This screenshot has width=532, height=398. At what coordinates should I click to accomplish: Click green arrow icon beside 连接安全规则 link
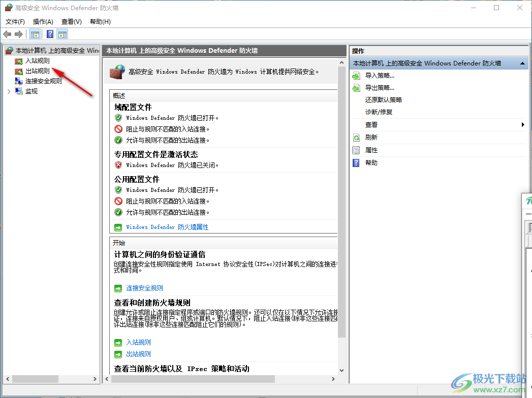pos(118,288)
